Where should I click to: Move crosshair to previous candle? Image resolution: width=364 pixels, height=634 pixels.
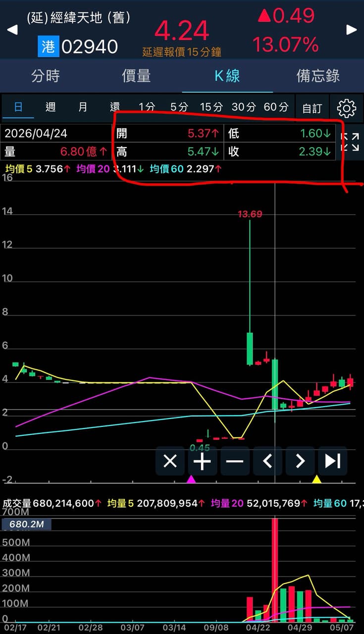267,461
